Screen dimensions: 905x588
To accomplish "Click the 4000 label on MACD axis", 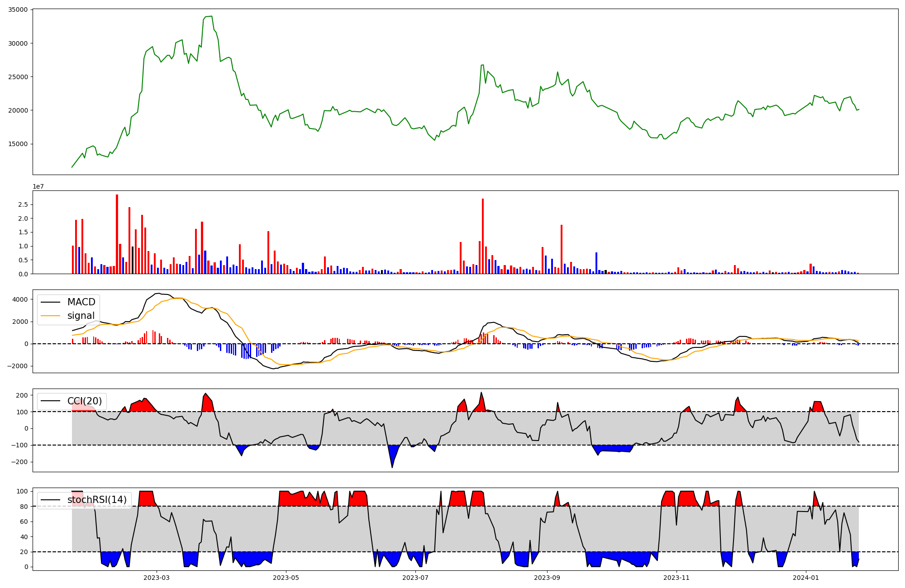I will click(20, 299).
